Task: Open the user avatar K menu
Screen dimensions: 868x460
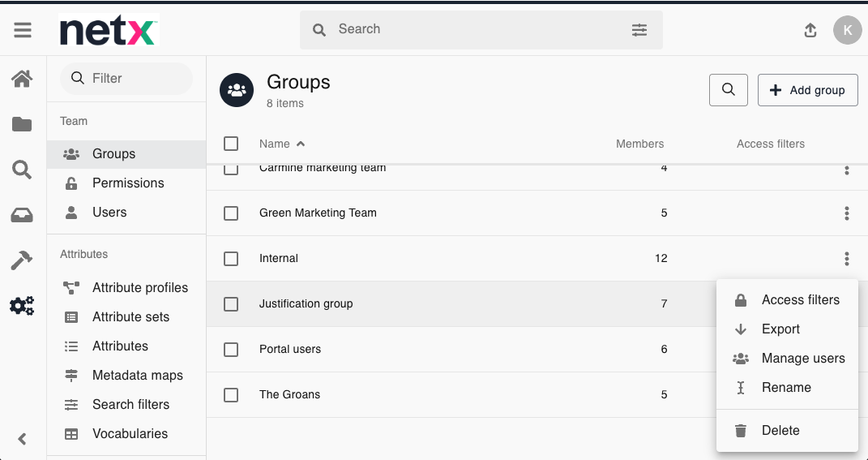Action: (847, 30)
